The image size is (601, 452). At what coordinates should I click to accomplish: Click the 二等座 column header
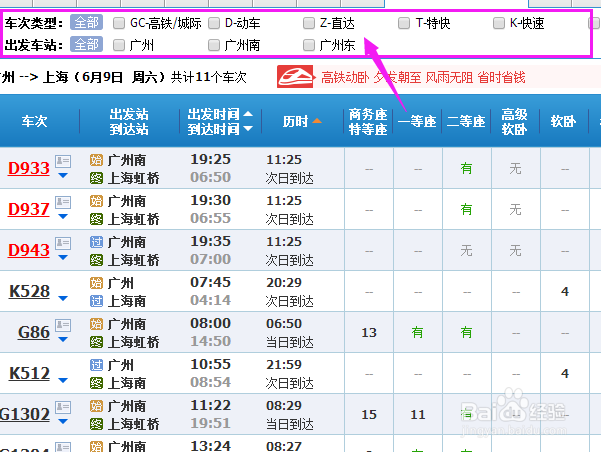point(466,122)
